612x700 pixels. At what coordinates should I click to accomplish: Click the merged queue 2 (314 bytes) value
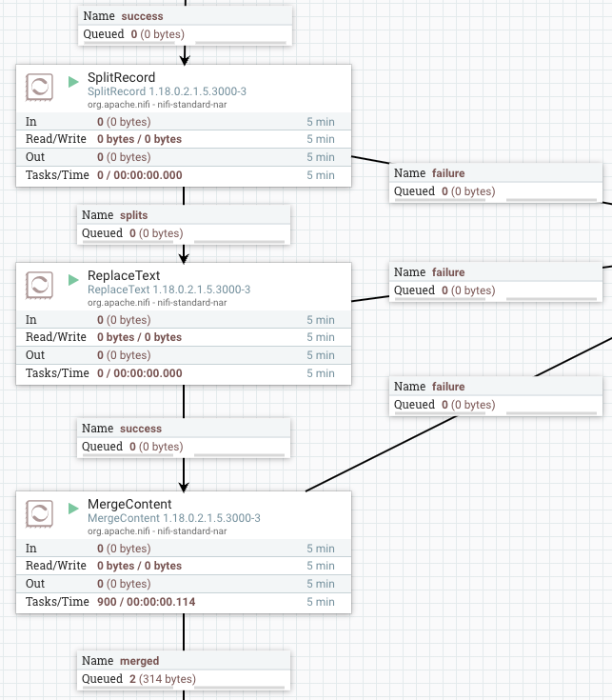pyautogui.click(x=163, y=679)
